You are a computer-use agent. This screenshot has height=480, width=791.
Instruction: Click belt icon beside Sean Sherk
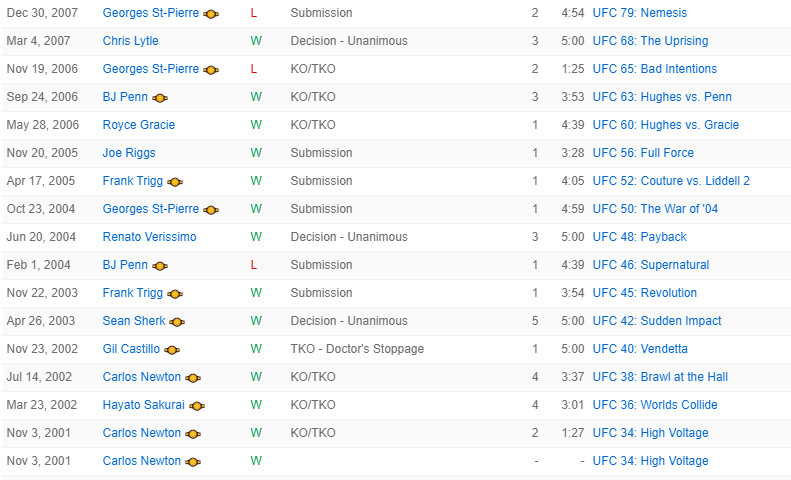(x=177, y=322)
